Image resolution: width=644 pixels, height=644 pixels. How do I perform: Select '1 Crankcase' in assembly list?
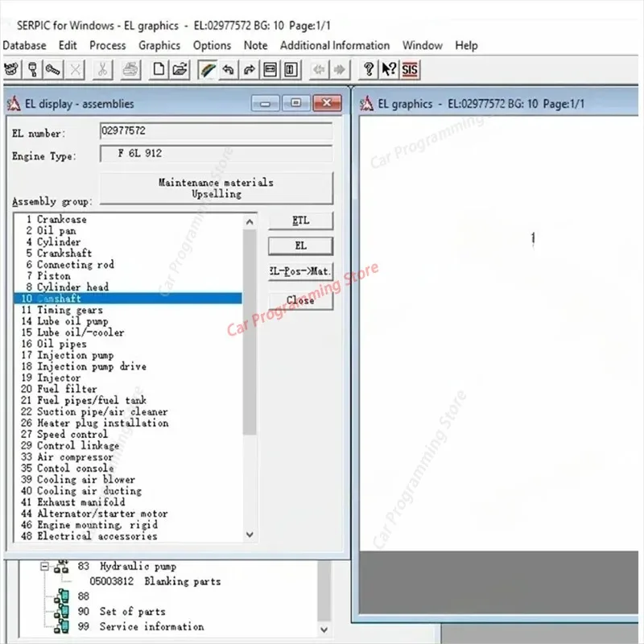click(128, 219)
